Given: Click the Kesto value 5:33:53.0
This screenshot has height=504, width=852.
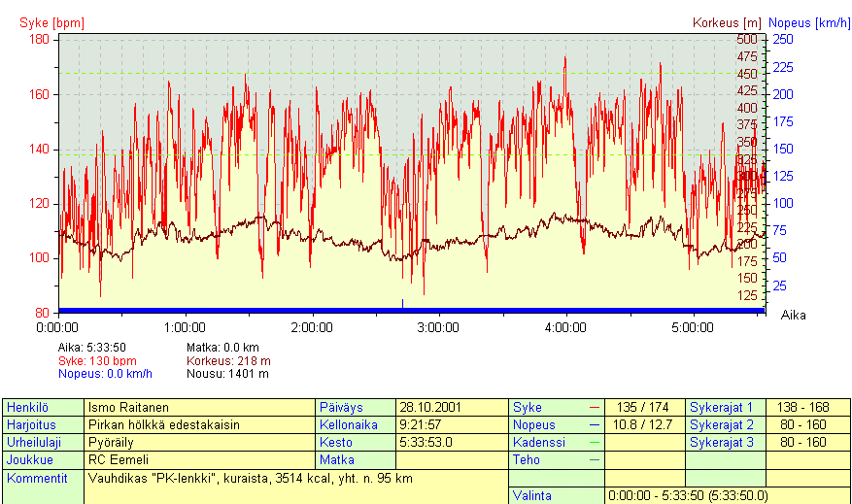Looking at the screenshot, I should [x=451, y=443].
